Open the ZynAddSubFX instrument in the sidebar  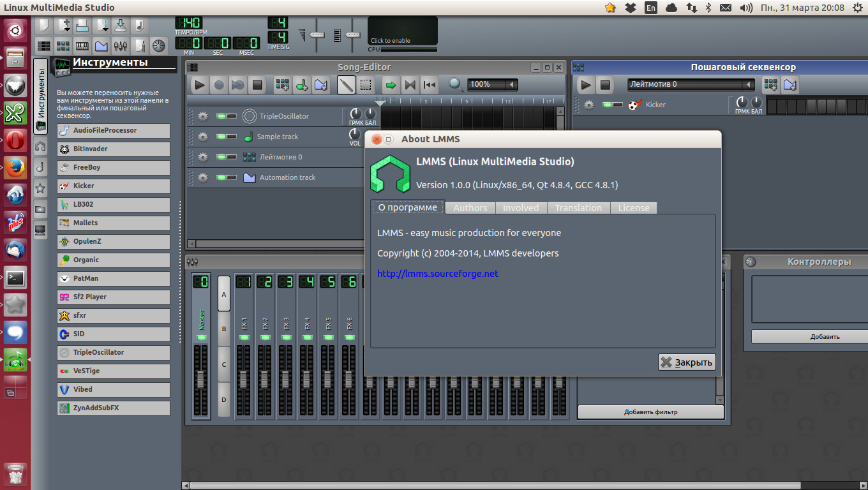(x=113, y=408)
